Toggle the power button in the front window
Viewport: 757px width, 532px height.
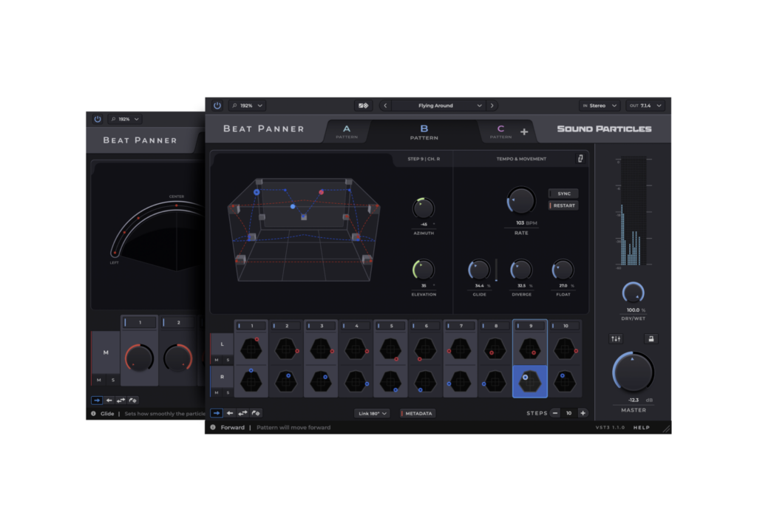point(217,106)
